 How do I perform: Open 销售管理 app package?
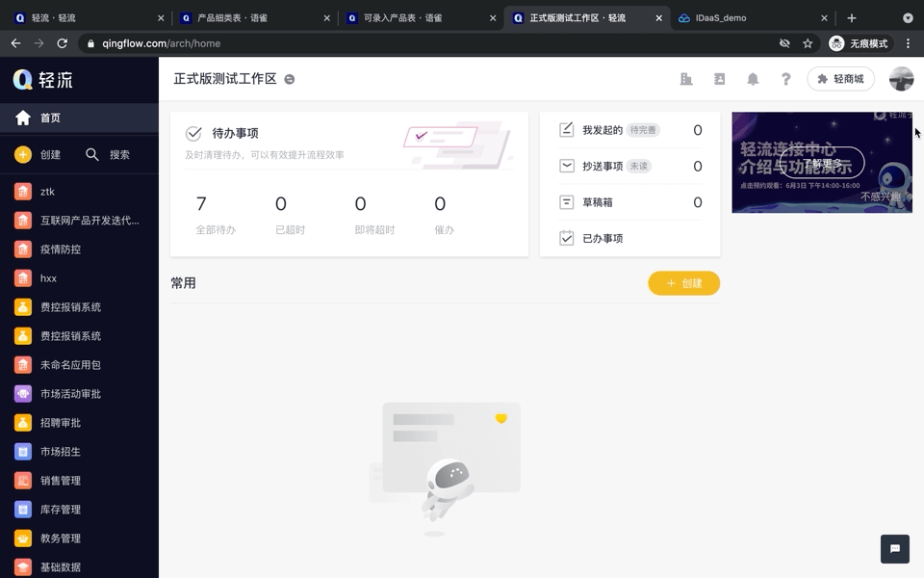(x=79, y=480)
